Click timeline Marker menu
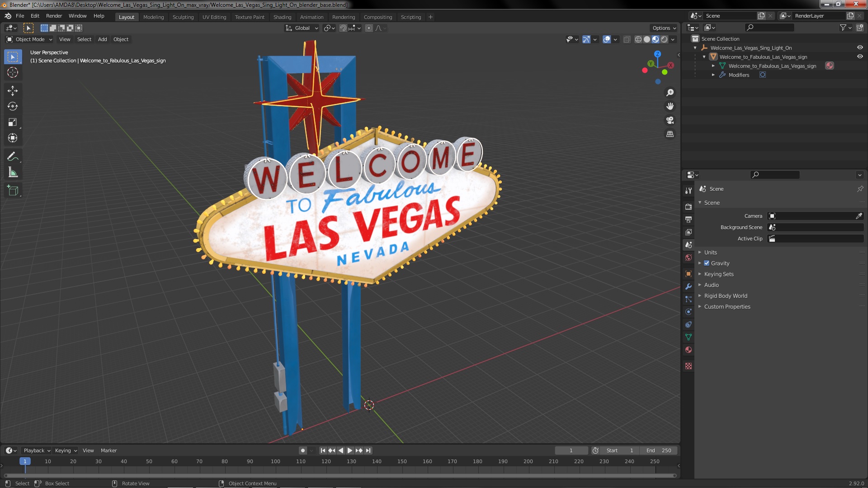 pyautogui.click(x=108, y=450)
